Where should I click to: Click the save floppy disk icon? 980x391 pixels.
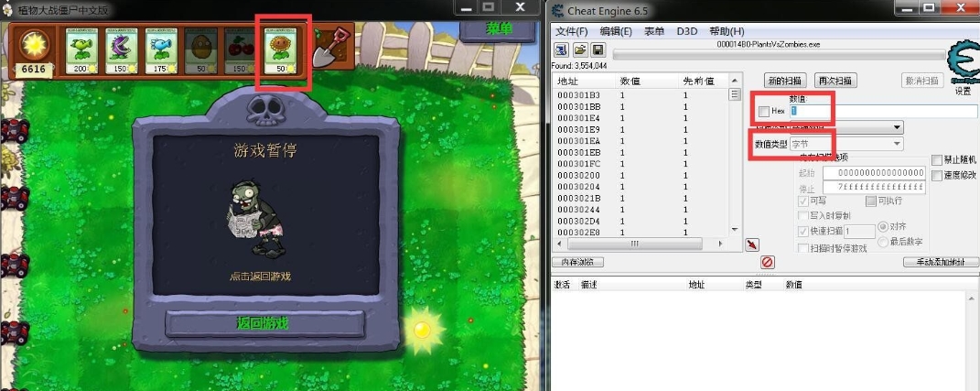tap(598, 50)
